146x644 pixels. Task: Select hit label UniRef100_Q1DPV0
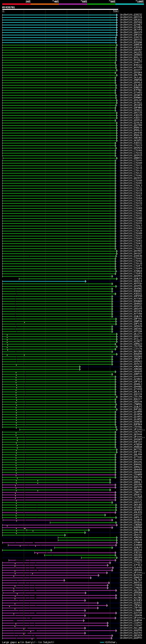(131, 638)
